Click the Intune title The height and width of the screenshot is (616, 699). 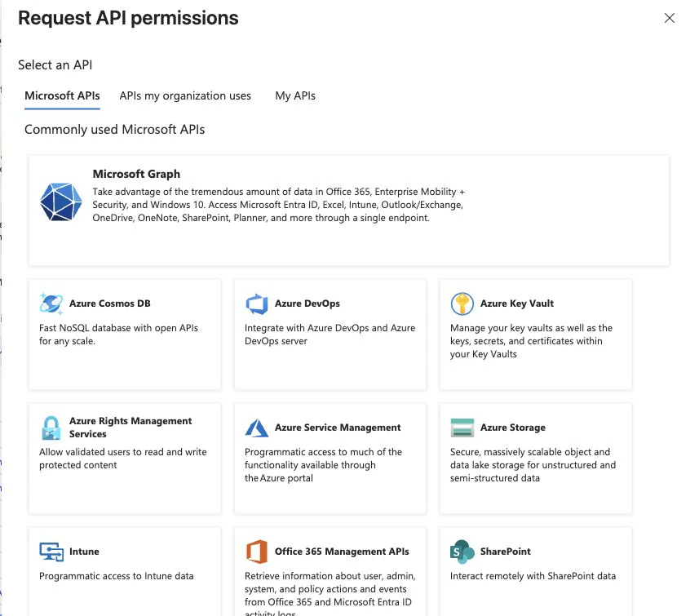84,552
